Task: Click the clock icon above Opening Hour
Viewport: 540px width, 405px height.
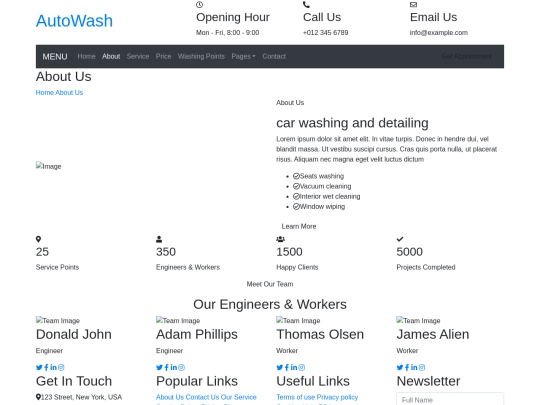Action: [x=199, y=4]
